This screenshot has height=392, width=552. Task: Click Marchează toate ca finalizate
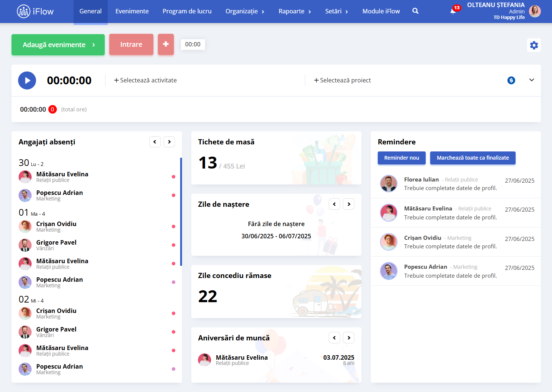(x=473, y=158)
